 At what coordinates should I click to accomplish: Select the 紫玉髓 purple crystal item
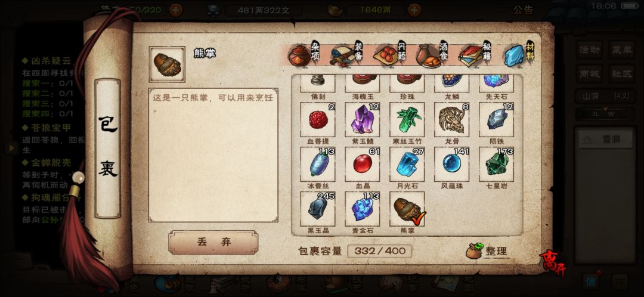(363, 119)
